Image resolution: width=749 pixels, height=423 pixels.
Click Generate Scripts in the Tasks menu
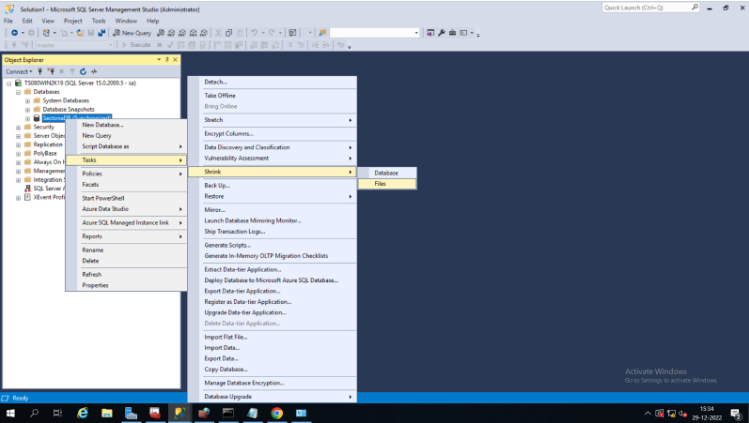click(x=228, y=245)
